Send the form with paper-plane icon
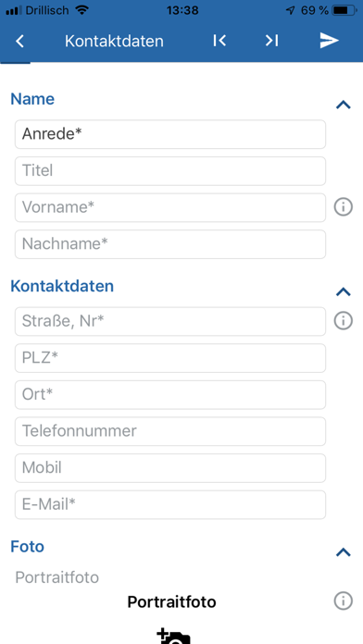363x644 pixels. (x=330, y=41)
